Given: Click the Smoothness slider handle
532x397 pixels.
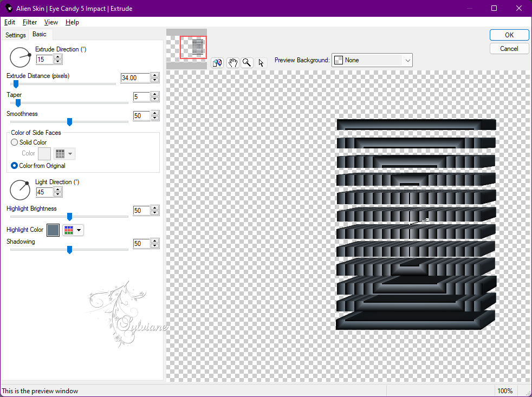Looking at the screenshot, I should tap(69, 122).
